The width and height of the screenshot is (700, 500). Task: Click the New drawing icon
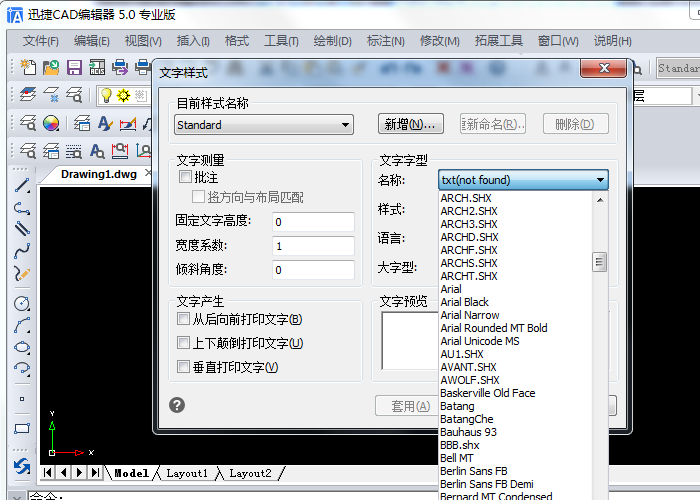pos(29,67)
